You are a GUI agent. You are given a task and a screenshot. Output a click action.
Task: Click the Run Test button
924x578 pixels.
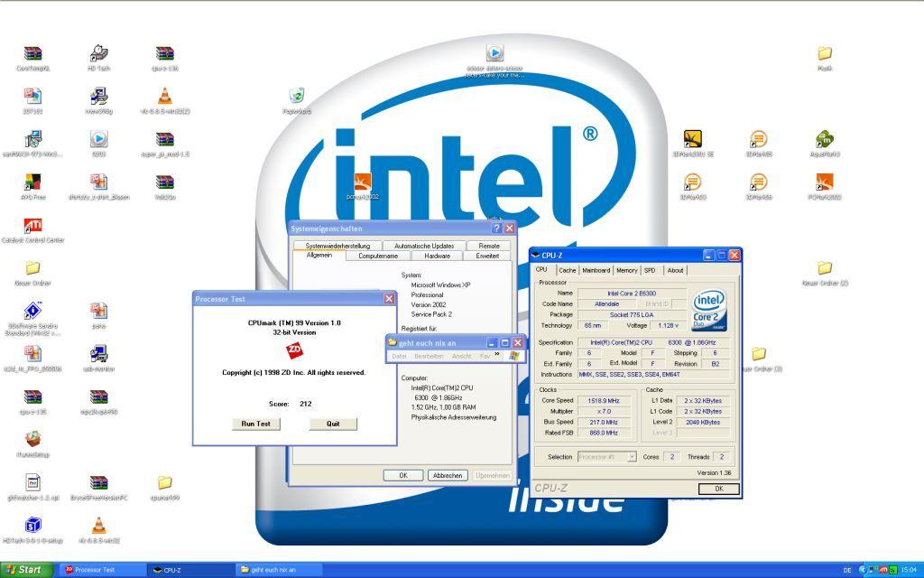coord(255,424)
